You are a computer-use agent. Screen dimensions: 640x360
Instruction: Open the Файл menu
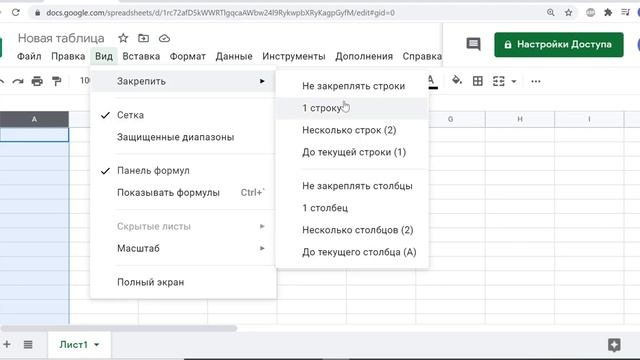[29, 56]
